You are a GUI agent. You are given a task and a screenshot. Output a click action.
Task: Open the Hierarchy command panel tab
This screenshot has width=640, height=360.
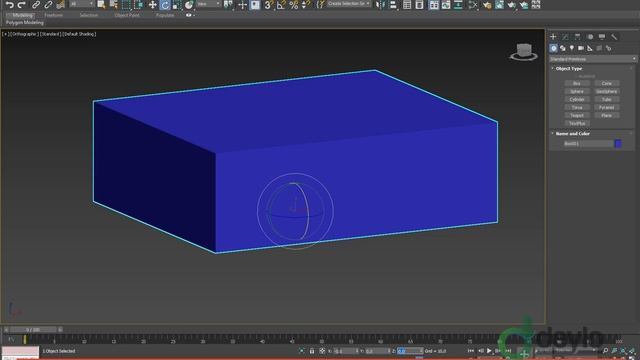click(578, 37)
